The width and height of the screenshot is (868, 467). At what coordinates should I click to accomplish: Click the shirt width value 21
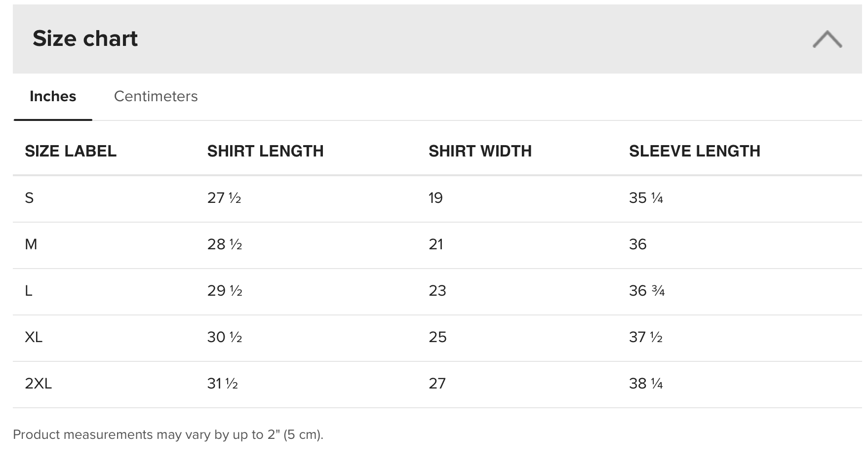pos(435,244)
